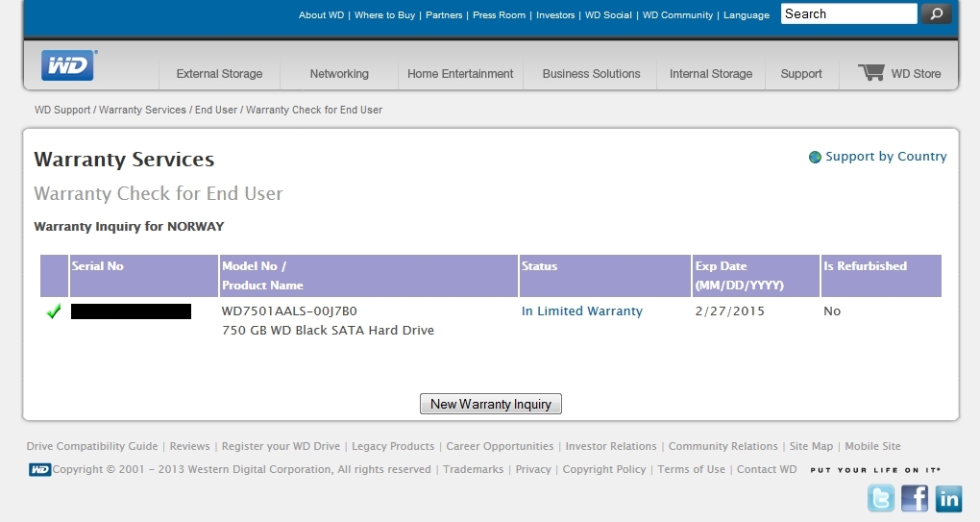Go to WD Support breadcrumb
This screenshot has width=980, height=522.
point(62,110)
